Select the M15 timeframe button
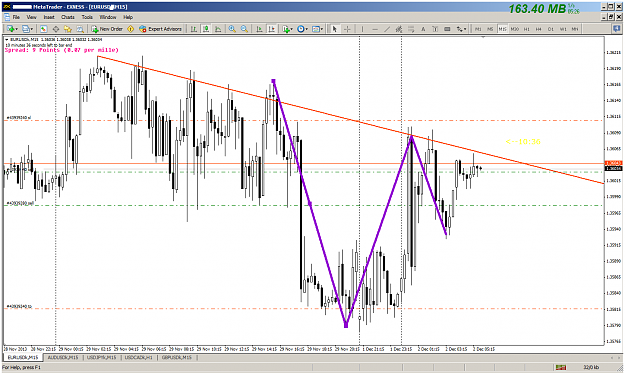The width and height of the screenshot is (625, 373). 502,29
